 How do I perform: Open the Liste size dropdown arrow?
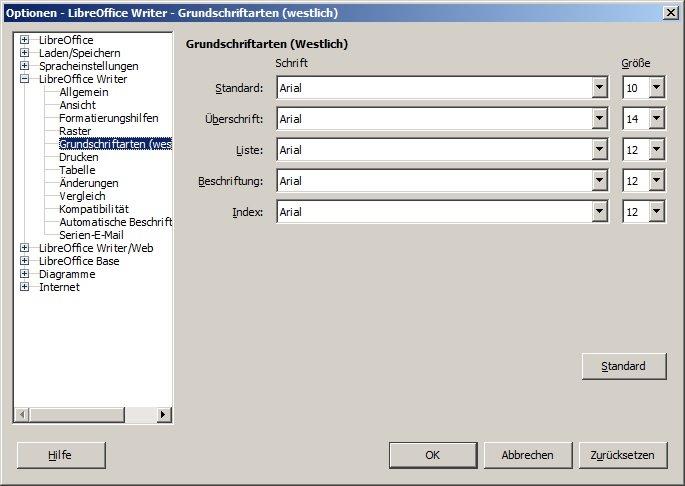[x=657, y=150]
